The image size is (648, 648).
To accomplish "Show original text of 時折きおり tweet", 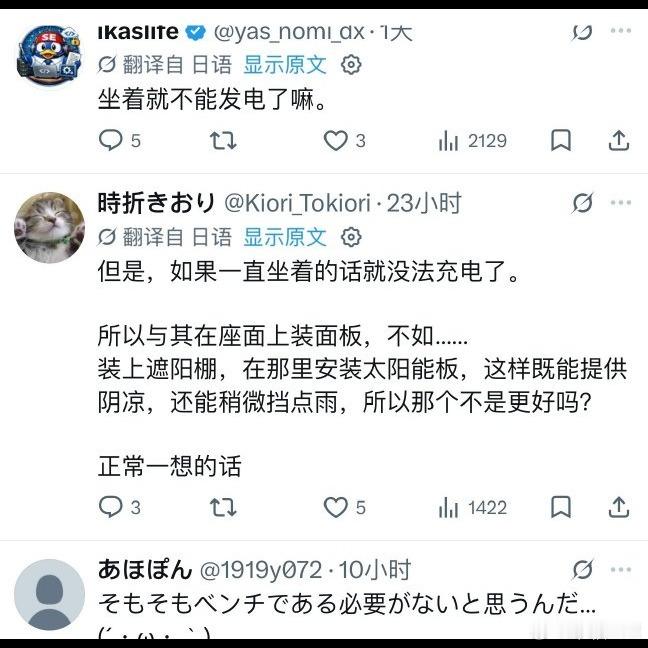I will 285,237.
